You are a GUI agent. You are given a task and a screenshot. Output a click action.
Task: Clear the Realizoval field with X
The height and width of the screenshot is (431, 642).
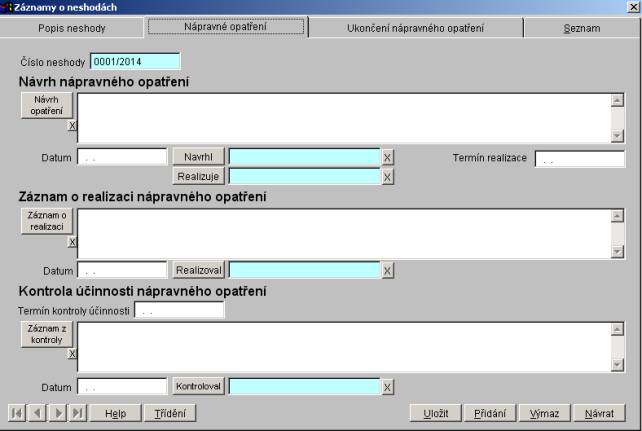click(x=388, y=271)
